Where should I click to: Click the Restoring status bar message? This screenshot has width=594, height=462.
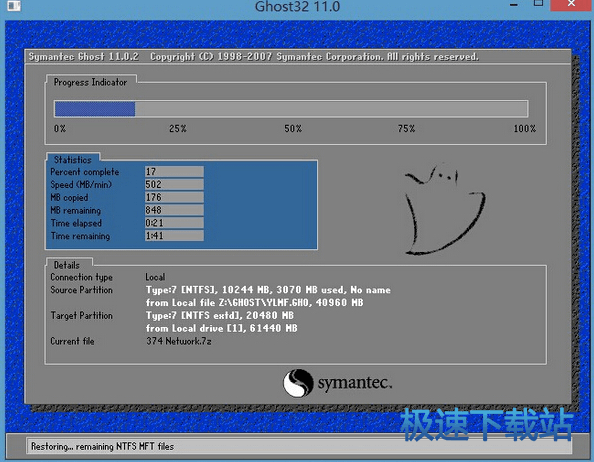(x=102, y=446)
